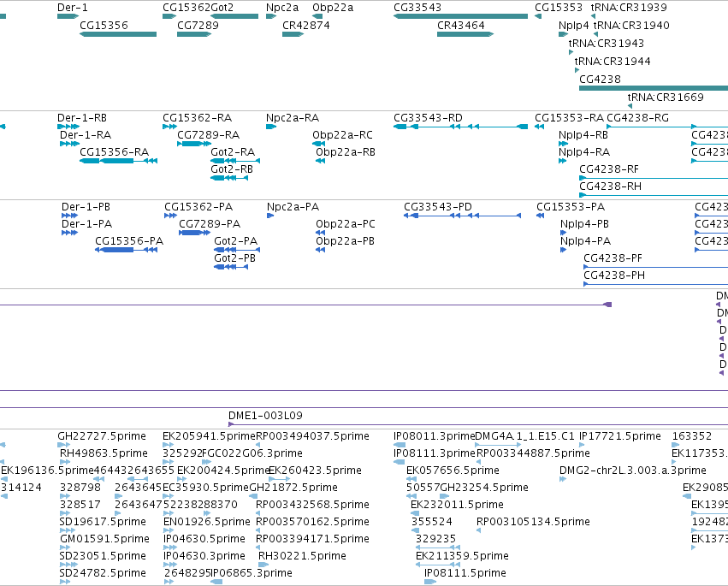
Task: Select the EK211359.5prime EST label
Action: 462,556
